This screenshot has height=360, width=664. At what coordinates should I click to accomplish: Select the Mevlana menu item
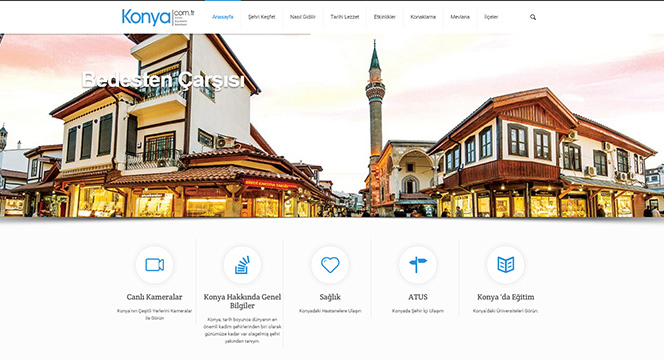click(x=460, y=17)
